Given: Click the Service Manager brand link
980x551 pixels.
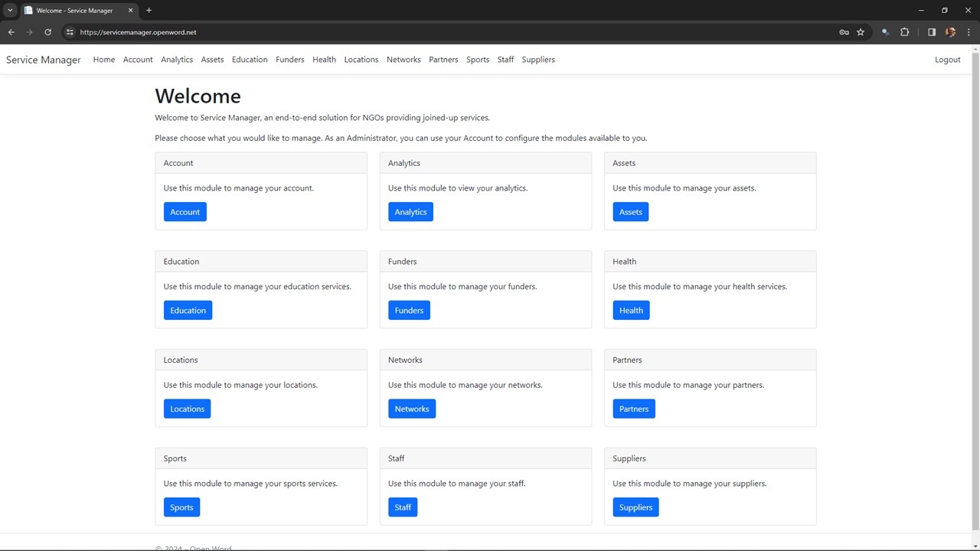Looking at the screenshot, I should 44,60.
